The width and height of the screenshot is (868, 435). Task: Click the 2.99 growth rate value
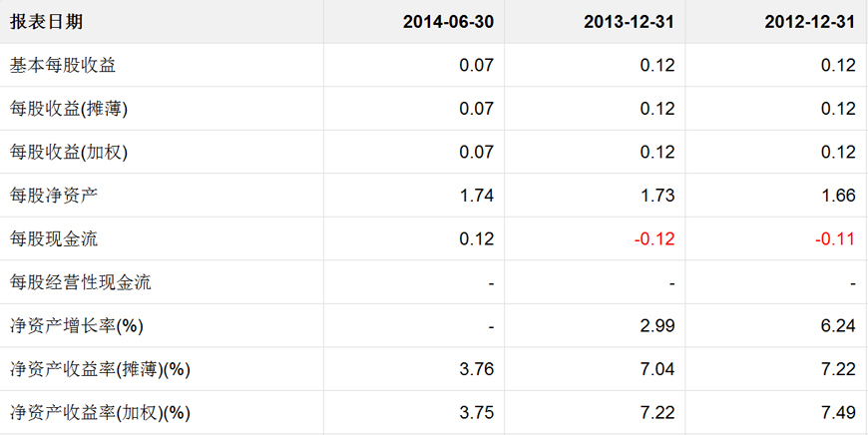coord(657,326)
